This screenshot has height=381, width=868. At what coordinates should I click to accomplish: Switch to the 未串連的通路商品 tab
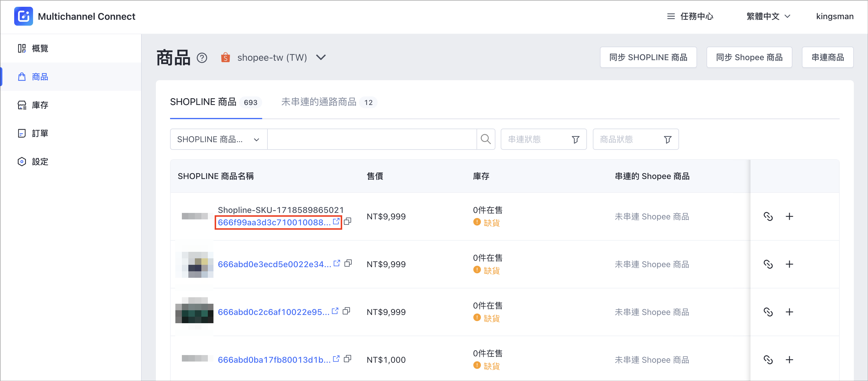coord(329,102)
